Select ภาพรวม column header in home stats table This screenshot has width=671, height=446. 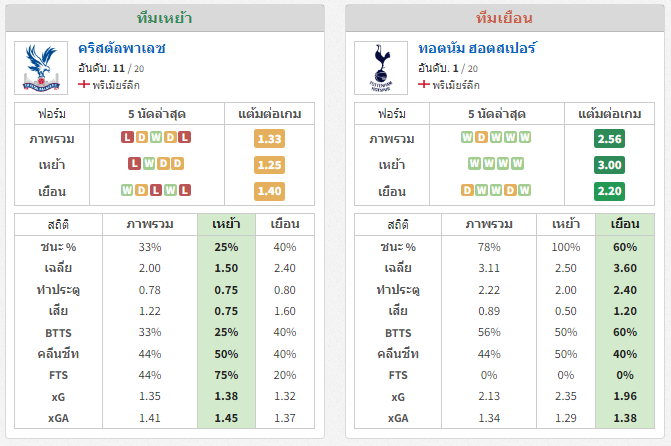(x=150, y=224)
